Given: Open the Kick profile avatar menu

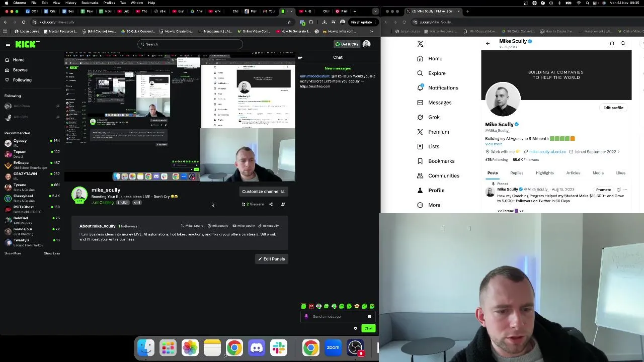Looking at the screenshot, I should tap(367, 44).
